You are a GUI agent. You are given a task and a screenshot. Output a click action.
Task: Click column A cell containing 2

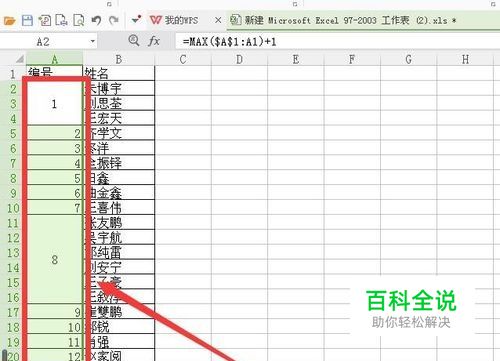[x=54, y=133]
